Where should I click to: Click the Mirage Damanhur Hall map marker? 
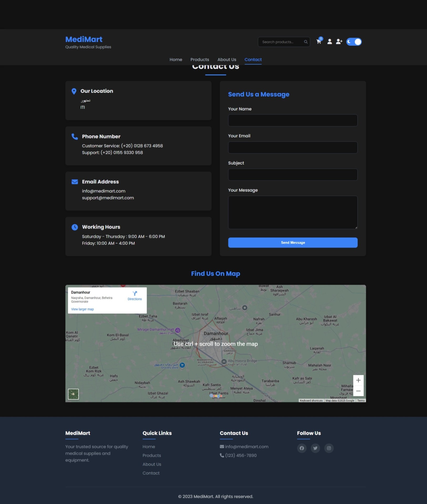click(x=178, y=330)
